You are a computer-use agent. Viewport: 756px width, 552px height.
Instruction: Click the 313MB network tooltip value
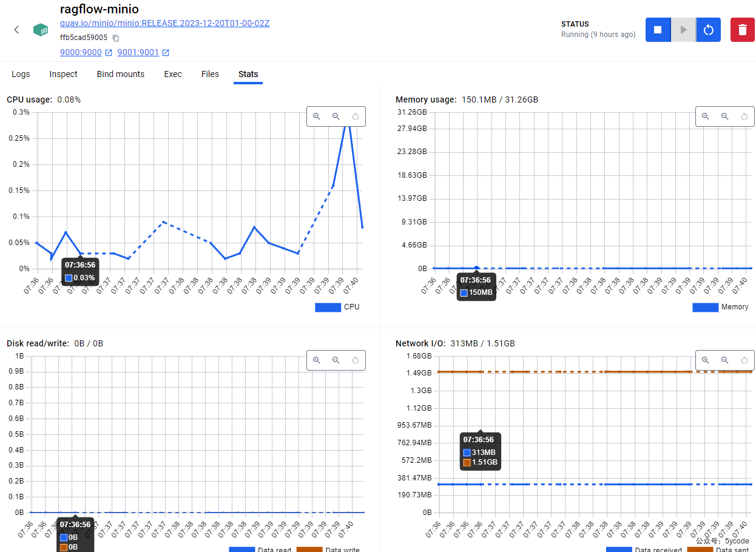(x=484, y=453)
